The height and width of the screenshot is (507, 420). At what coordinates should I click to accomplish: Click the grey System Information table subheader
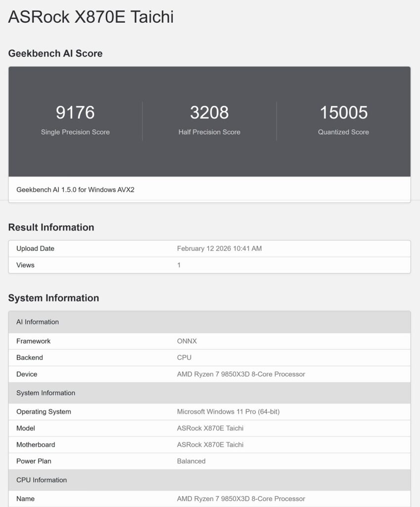coord(209,393)
